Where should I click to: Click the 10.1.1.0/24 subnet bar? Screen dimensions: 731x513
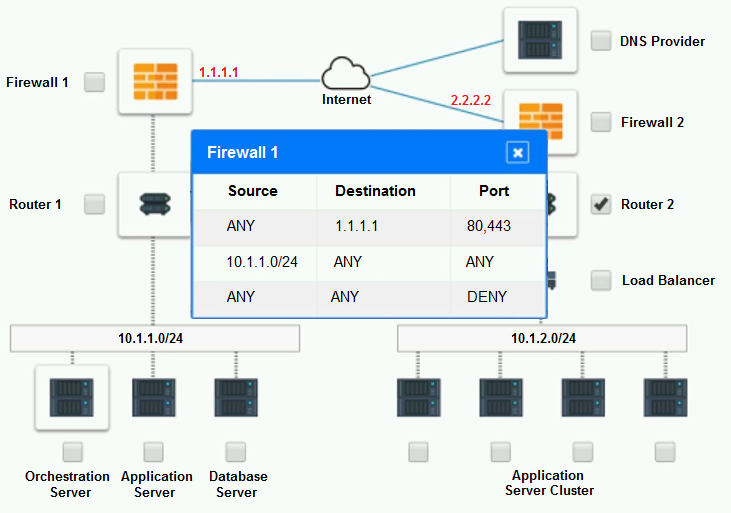tap(155, 338)
